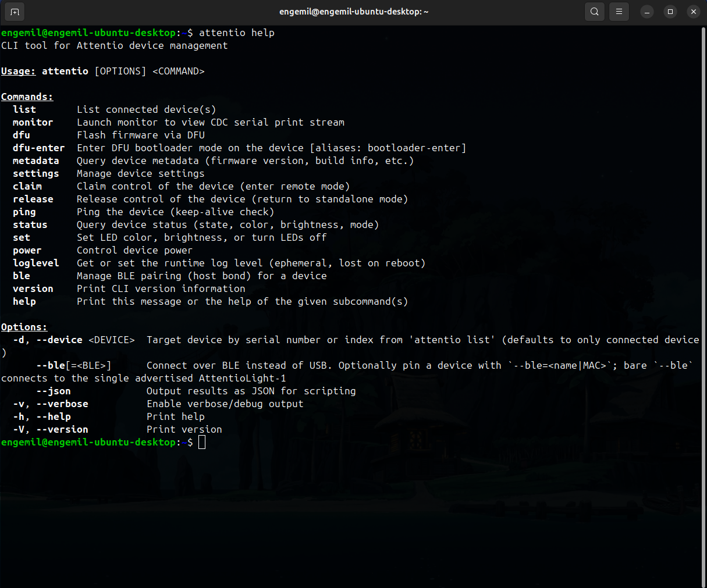The height and width of the screenshot is (588, 707).
Task: Click 'List connected device(s)' description
Action: [147, 110]
